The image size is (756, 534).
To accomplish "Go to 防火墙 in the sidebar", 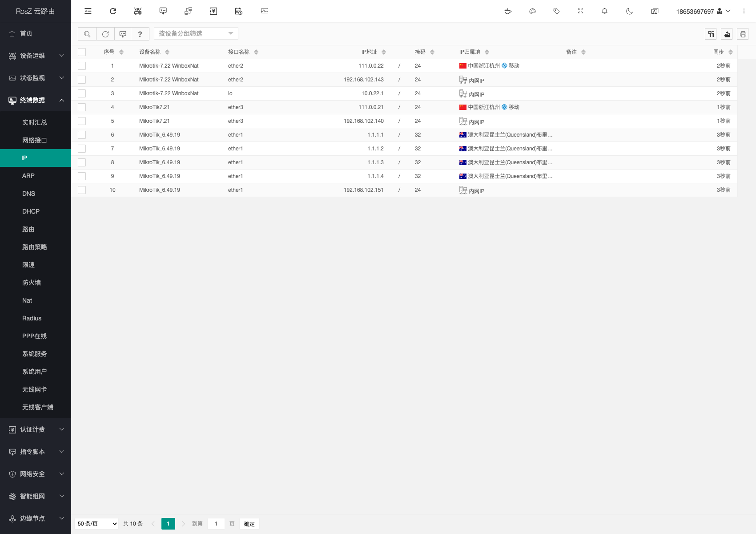I will pos(32,283).
